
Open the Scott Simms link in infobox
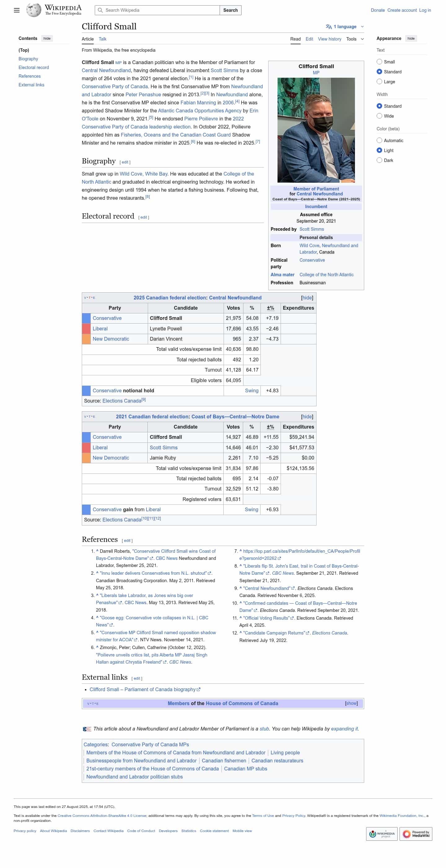click(311, 229)
